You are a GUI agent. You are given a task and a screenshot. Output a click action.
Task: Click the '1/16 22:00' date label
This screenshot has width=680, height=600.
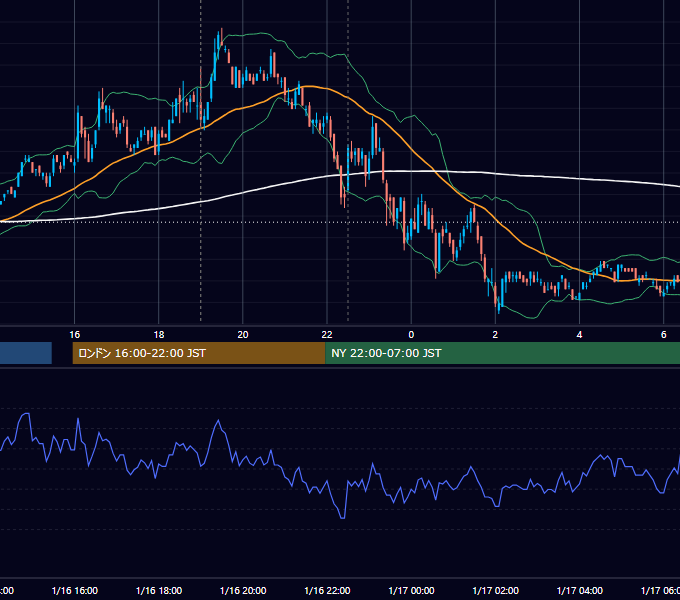pos(327,590)
